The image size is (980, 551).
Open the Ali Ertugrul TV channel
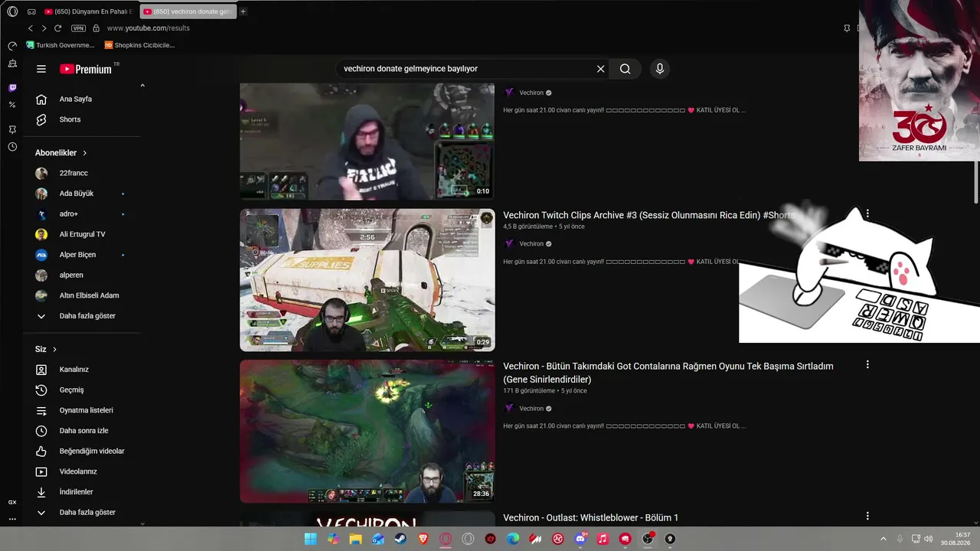(81, 234)
